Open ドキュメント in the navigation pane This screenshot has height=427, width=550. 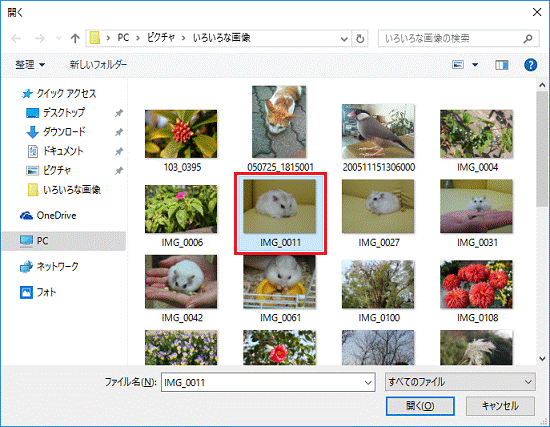[55, 151]
